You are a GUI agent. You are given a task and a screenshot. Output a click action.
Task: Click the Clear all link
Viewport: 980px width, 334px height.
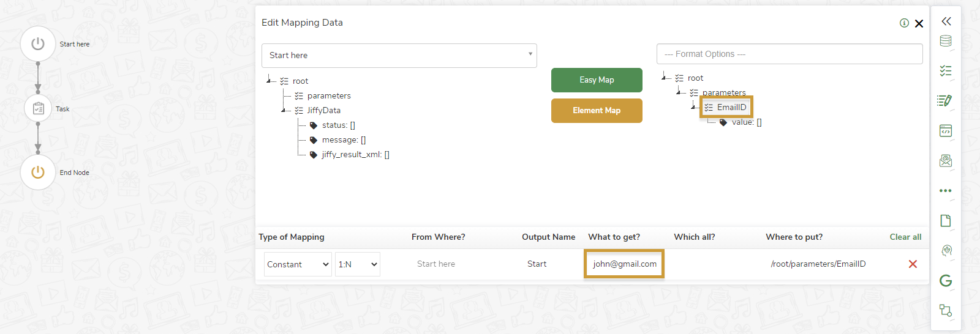[x=905, y=237]
